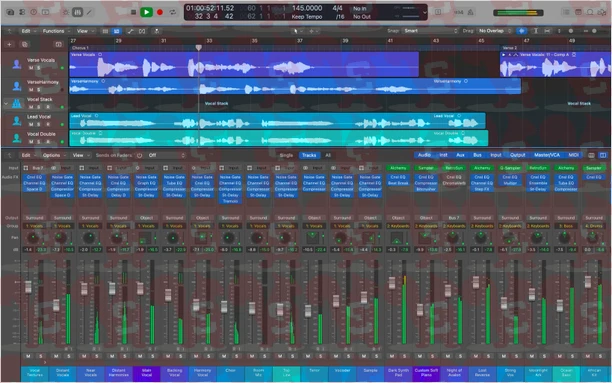Solo the VerseHarmony track
Image resolution: width=612 pixels, height=383 pixels.
pyautogui.click(x=38, y=89)
